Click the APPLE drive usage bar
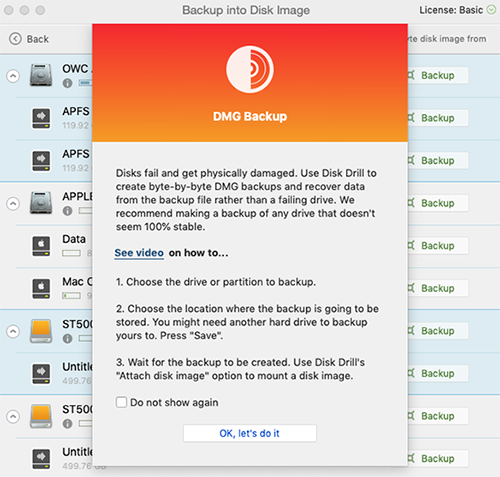Viewport: 500px width, 477px height. pos(85,211)
